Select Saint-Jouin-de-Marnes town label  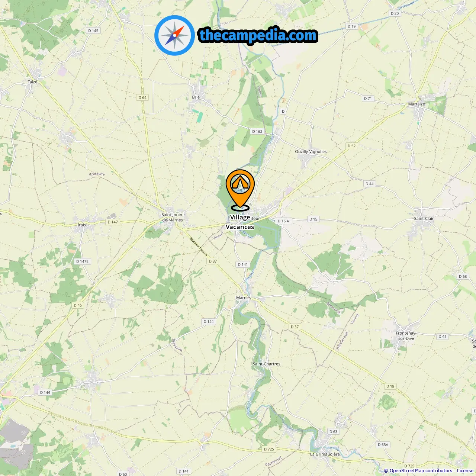click(173, 217)
